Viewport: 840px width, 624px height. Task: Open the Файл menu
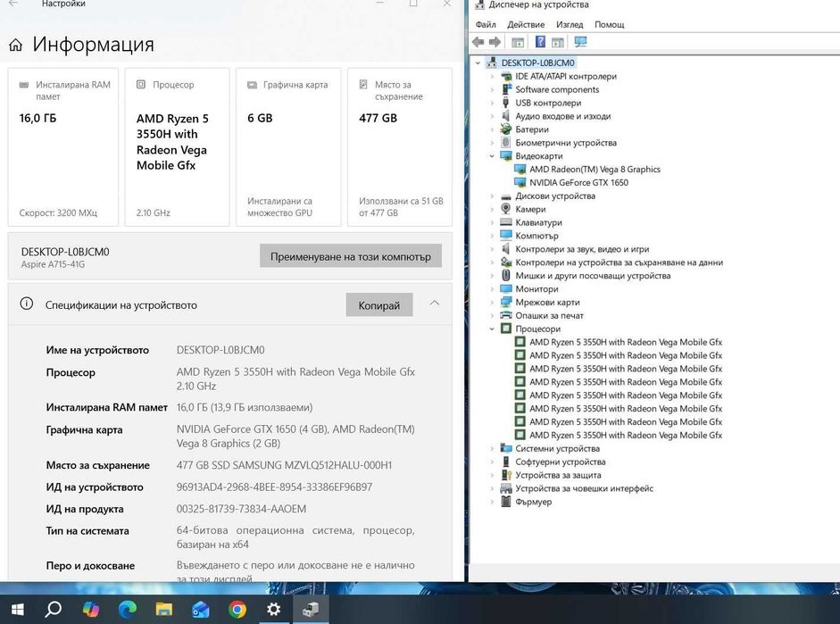(486, 24)
